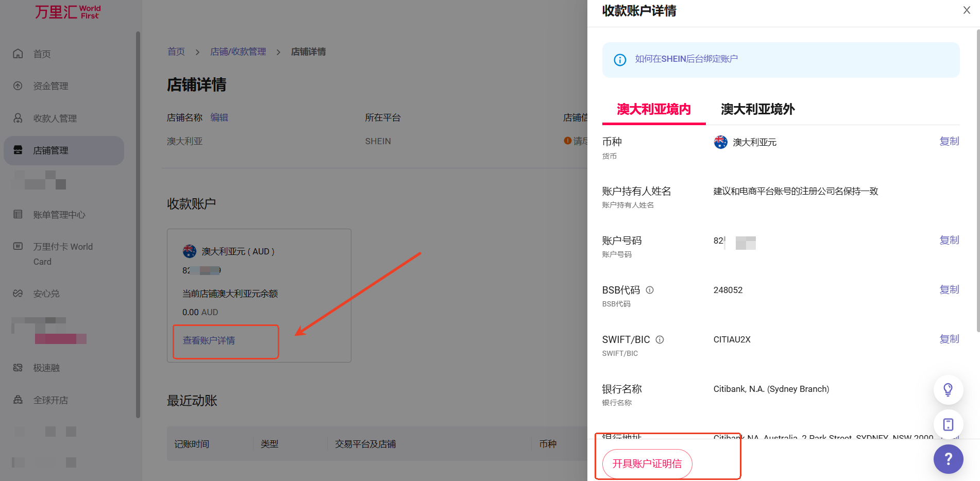Click the SWIFT/BIC info icon
Image resolution: width=980 pixels, height=481 pixels.
click(660, 339)
